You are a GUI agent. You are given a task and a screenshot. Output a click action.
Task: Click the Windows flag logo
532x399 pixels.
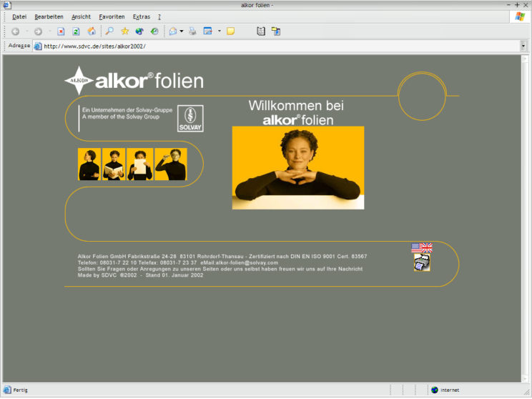(519, 16)
